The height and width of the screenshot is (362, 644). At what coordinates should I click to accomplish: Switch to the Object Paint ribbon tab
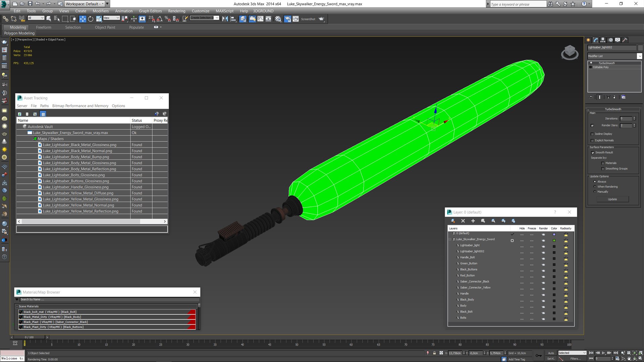pos(105,27)
